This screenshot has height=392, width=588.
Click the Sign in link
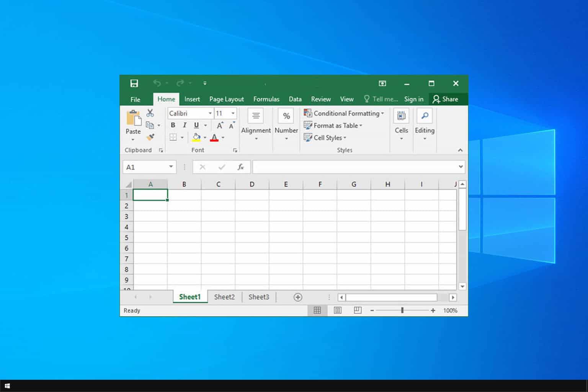pos(413,99)
